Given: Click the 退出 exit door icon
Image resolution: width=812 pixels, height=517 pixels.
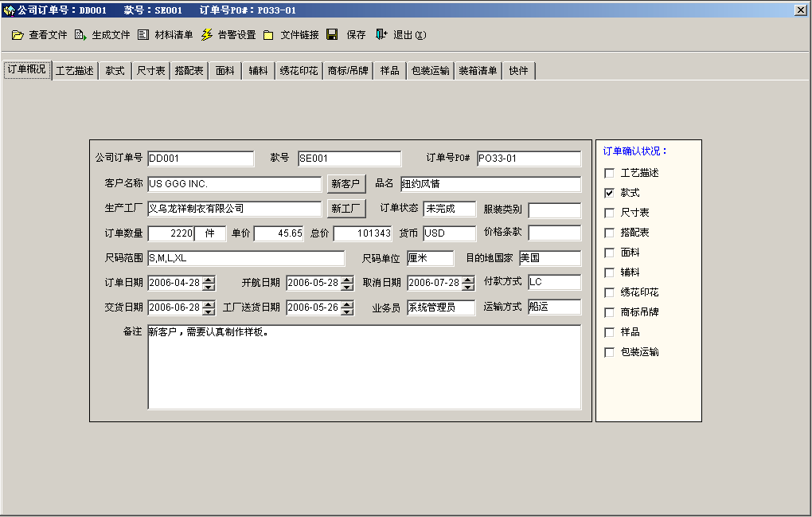Looking at the screenshot, I should pos(381,34).
